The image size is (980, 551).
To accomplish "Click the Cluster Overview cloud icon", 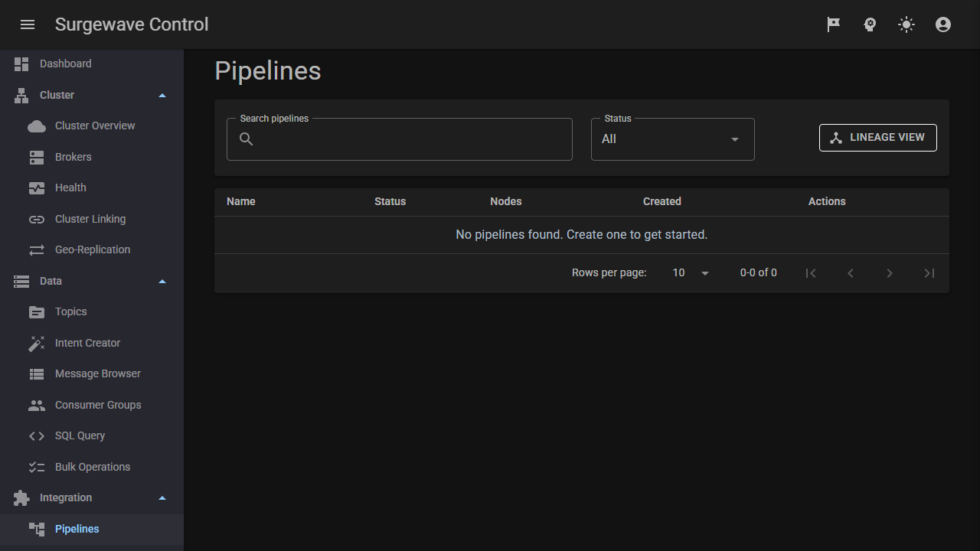I will click(37, 126).
